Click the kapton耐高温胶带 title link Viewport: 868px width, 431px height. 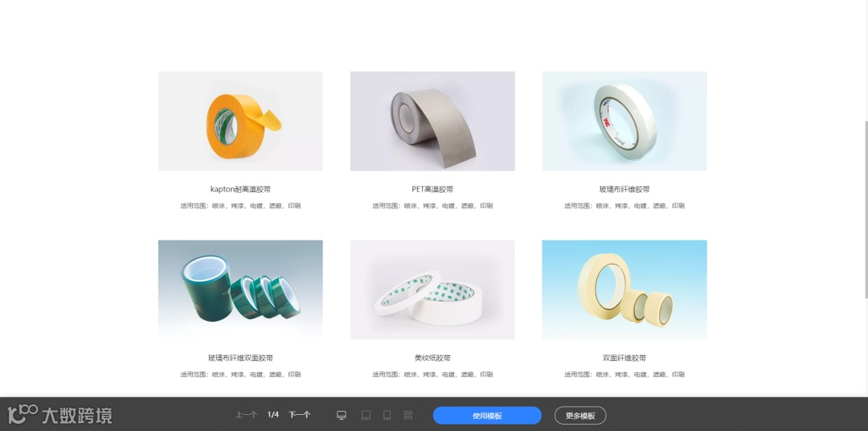point(240,189)
